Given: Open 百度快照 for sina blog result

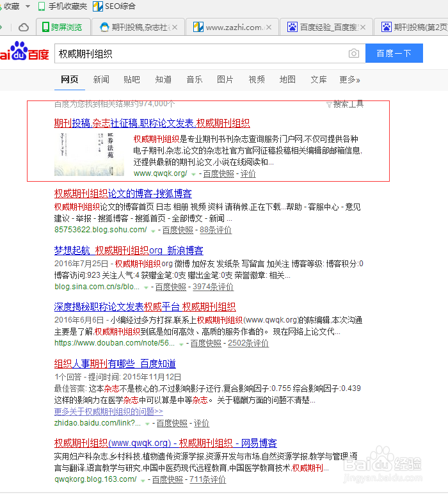Looking at the screenshot, I should click(171, 287).
